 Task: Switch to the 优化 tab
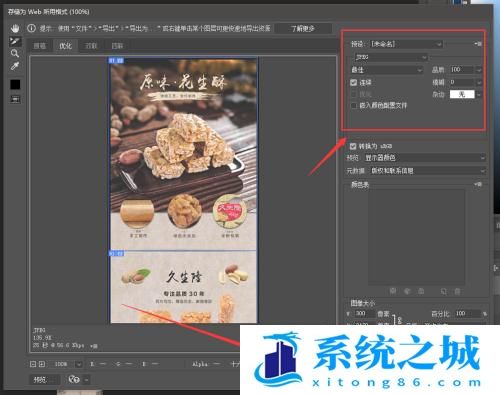coord(65,46)
